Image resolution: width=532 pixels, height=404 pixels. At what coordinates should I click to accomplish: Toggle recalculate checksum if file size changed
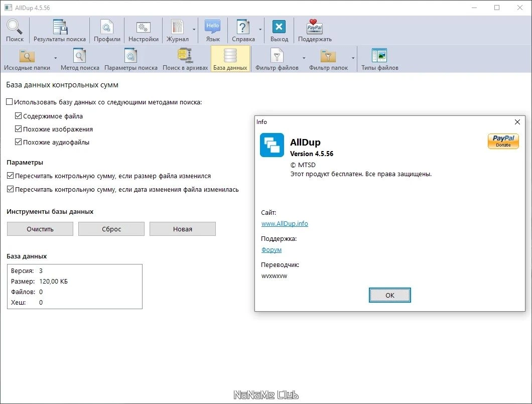click(x=10, y=176)
